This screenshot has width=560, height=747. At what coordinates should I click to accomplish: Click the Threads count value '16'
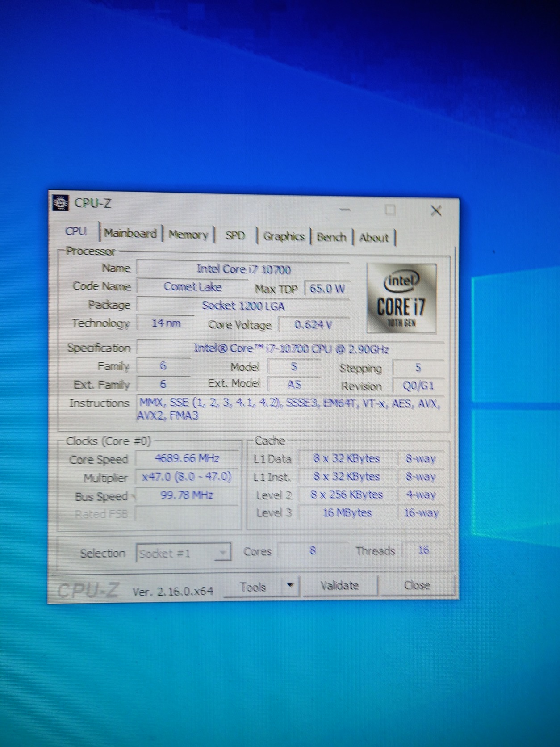tap(423, 550)
